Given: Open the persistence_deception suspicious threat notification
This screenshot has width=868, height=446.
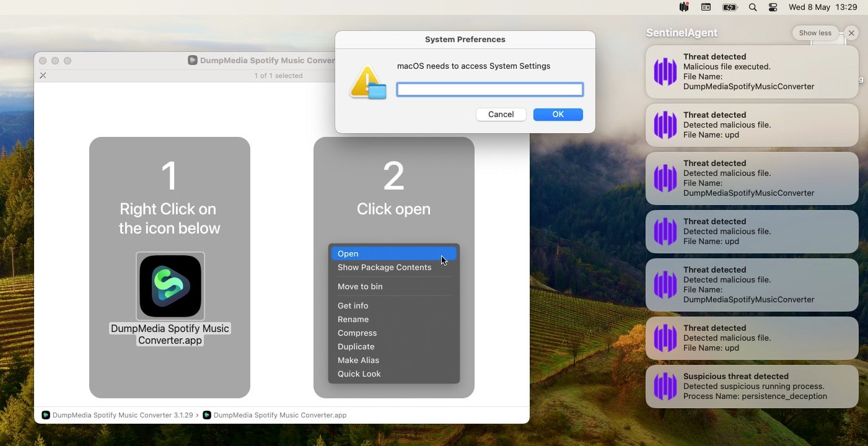Looking at the screenshot, I should click(x=752, y=387).
